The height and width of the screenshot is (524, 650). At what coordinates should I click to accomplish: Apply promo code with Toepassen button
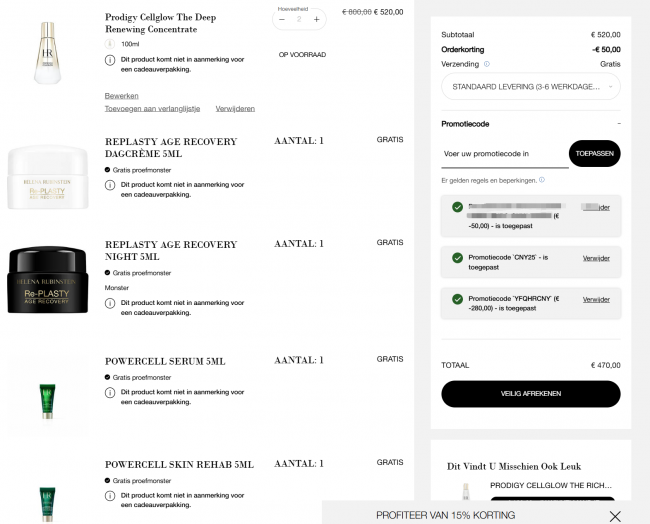(594, 153)
